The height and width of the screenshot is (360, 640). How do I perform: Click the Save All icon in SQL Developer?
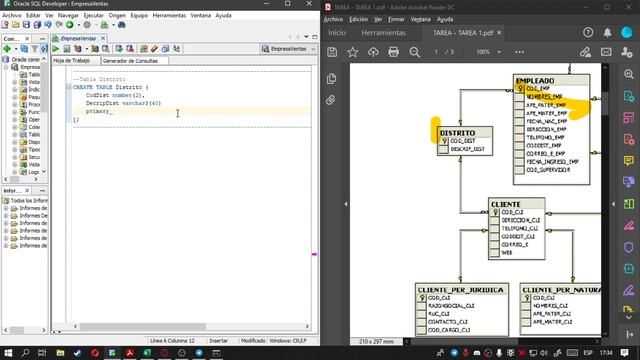click(x=37, y=25)
